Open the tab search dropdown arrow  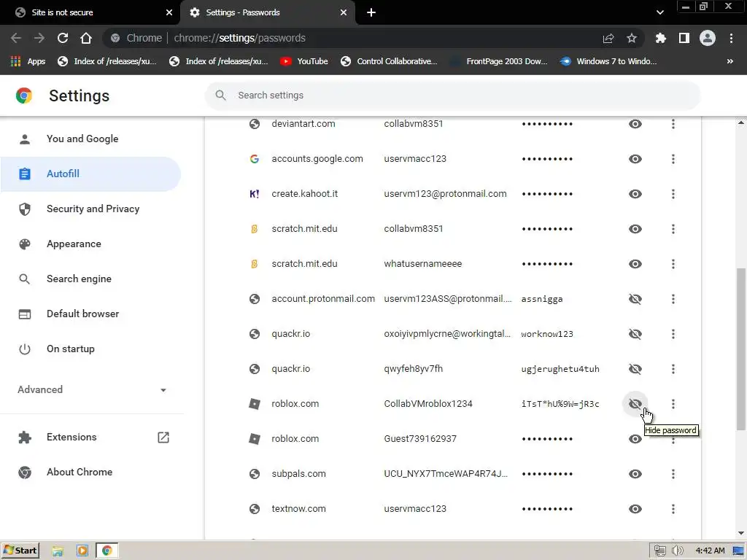[x=659, y=12]
